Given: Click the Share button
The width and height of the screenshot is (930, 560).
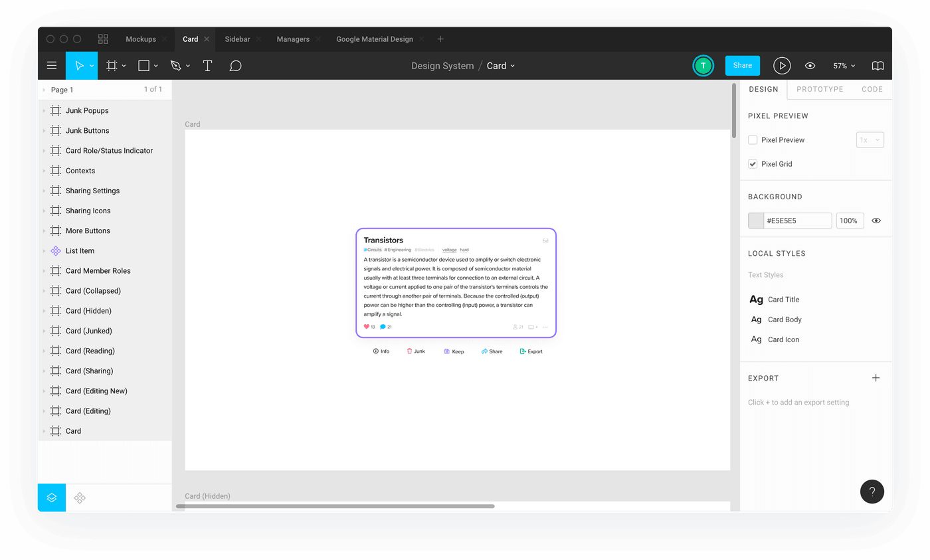Looking at the screenshot, I should [x=742, y=65].
